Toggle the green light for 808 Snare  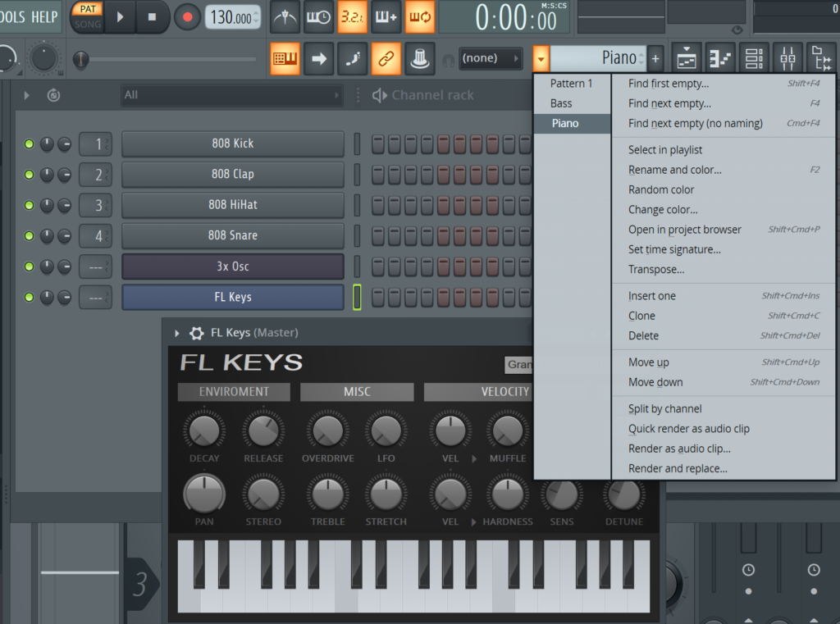coord(30,236)
